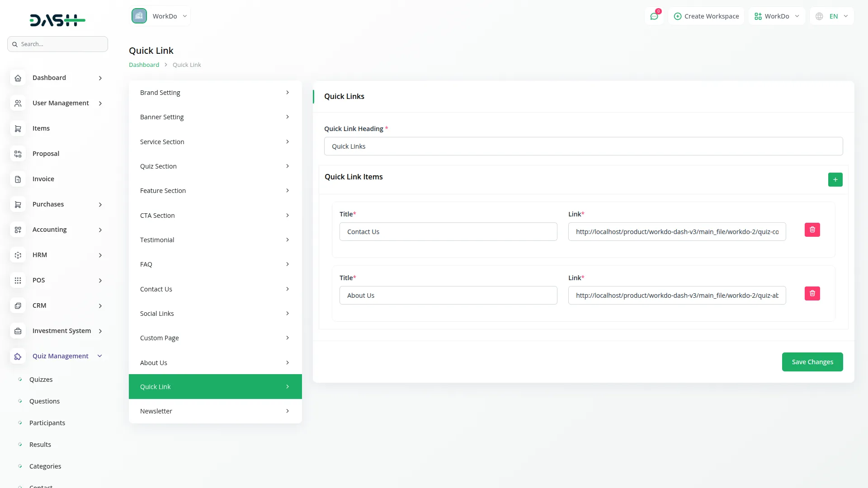This screenshot has width=868, height=488.
Task: Expand the Accounting sidebar menu
Action: click(x=100, y=230)
